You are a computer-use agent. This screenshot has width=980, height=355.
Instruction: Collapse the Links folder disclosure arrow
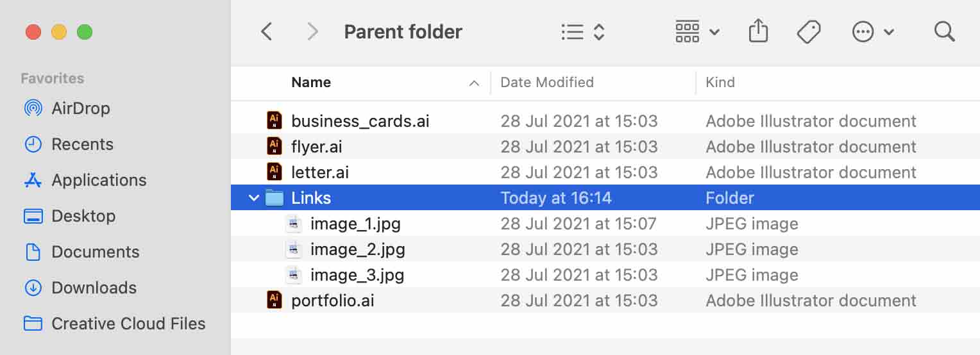(x=254, y=198)
